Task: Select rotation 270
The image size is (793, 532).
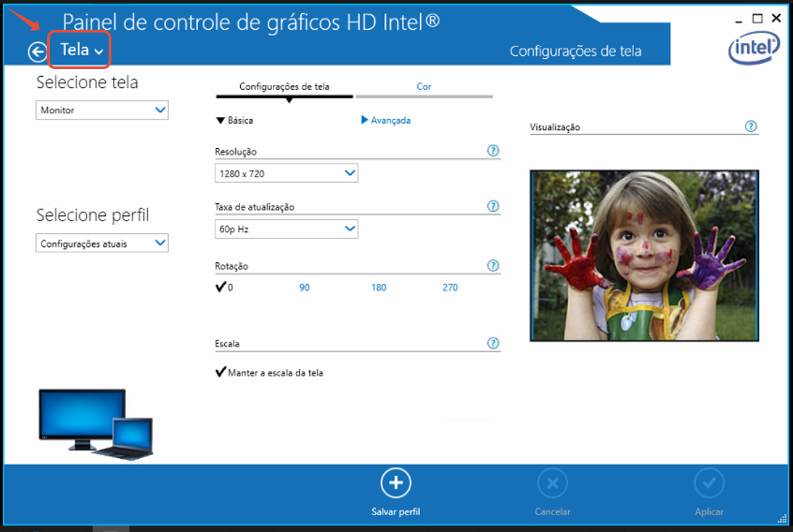Action: [x=450, y=287]
